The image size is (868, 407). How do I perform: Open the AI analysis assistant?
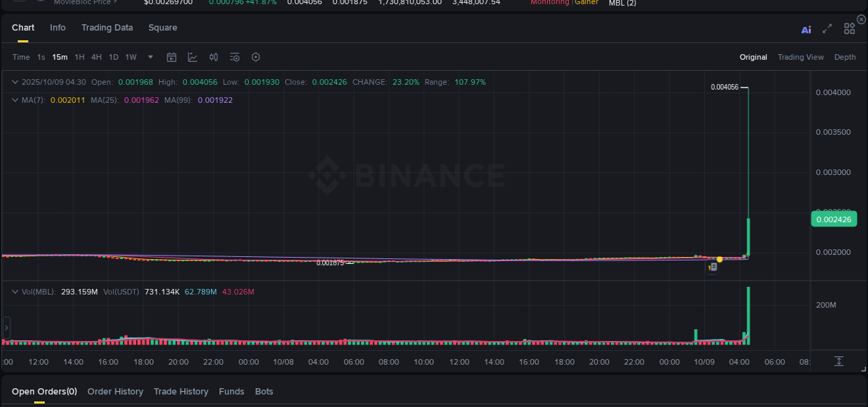(806, 28)
